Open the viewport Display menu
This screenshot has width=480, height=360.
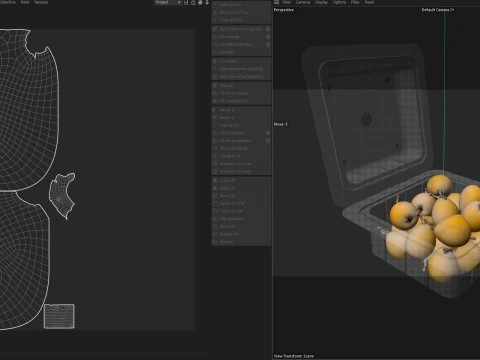coord(321,2)
